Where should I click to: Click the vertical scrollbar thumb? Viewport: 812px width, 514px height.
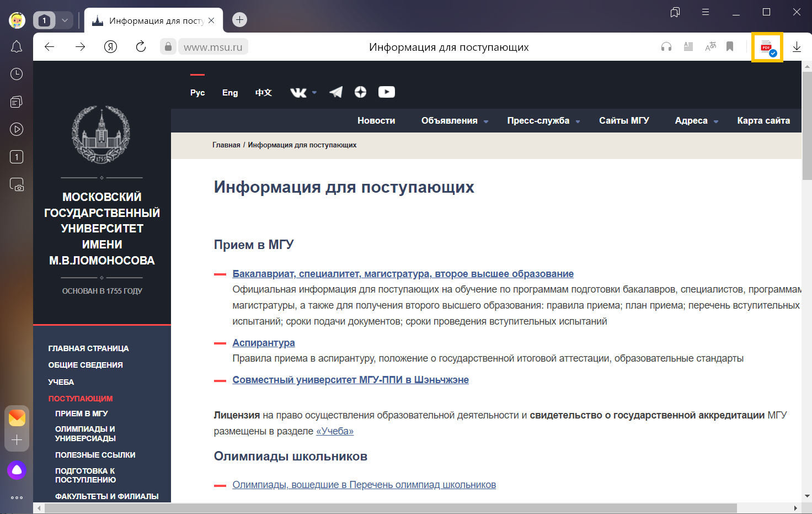tap(807, 125)
